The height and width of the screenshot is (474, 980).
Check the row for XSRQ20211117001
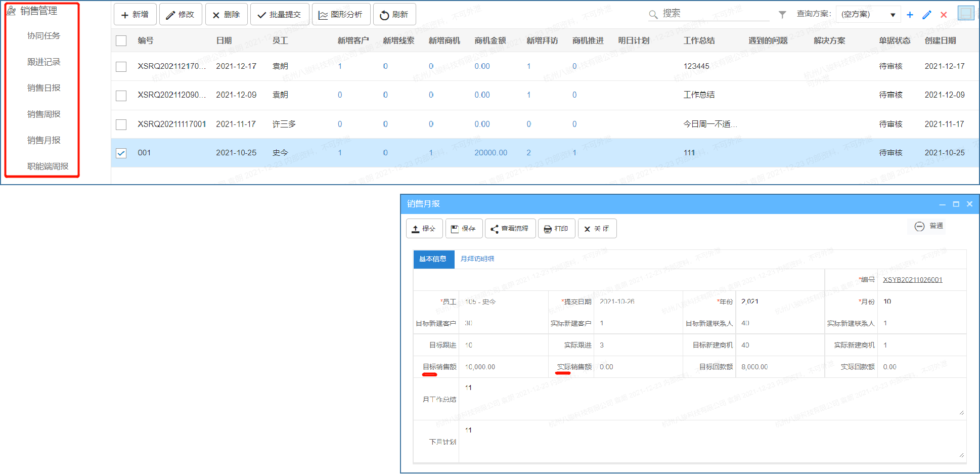tap(121, 124)
